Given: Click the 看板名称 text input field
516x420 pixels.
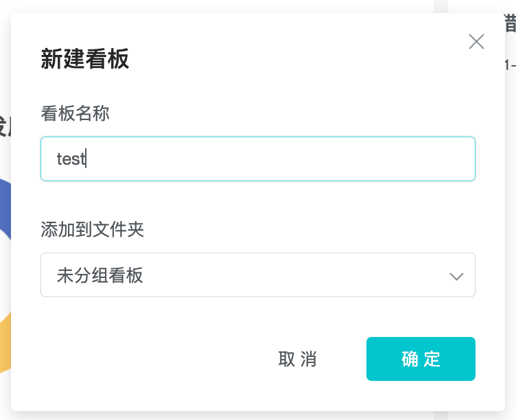Looking at the screenshot, I should coord(257,159).
